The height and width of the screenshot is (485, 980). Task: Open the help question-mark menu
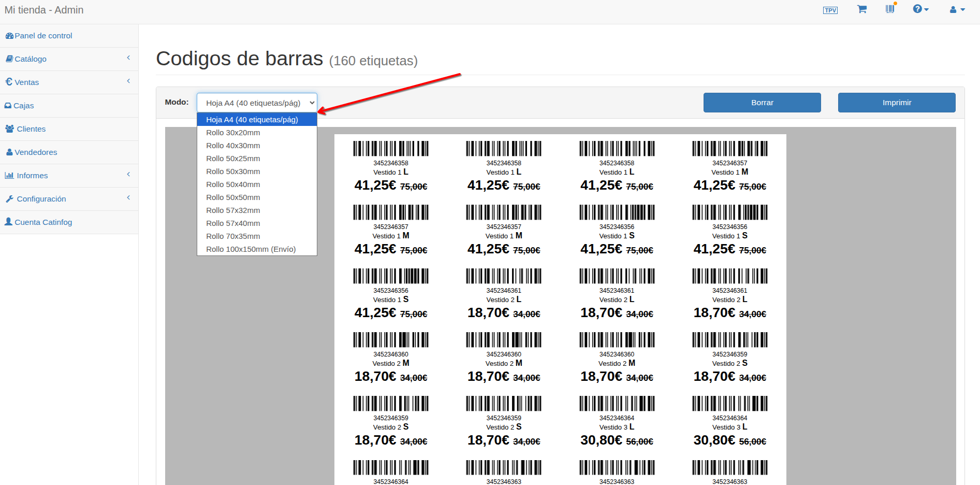coord(920,9)
